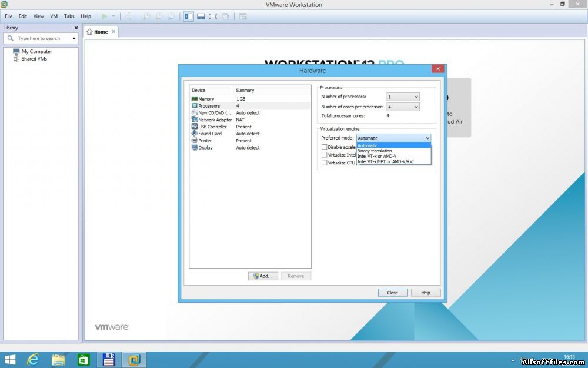Switch to the Home tab
The image size is (588, 368).
coord(101,32)
